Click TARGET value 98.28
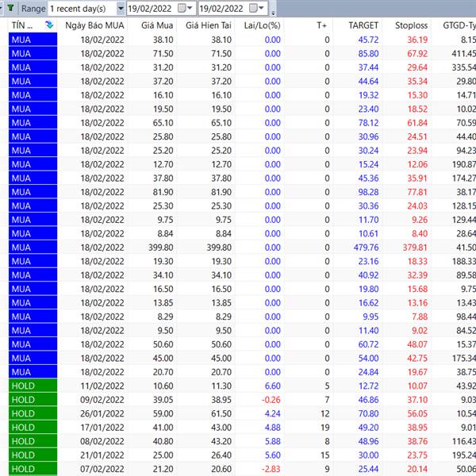The image size is (476, 476). tap(369, 192)
